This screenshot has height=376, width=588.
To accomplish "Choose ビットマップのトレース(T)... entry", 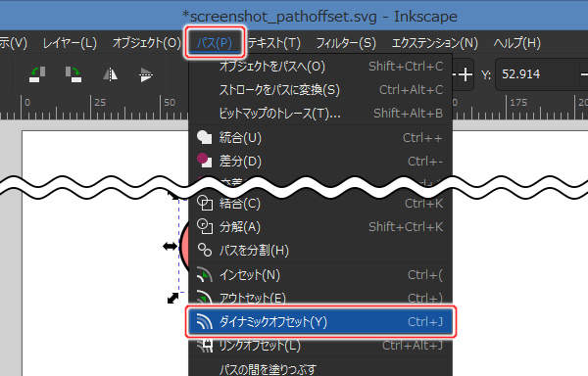I will point(320,114).
